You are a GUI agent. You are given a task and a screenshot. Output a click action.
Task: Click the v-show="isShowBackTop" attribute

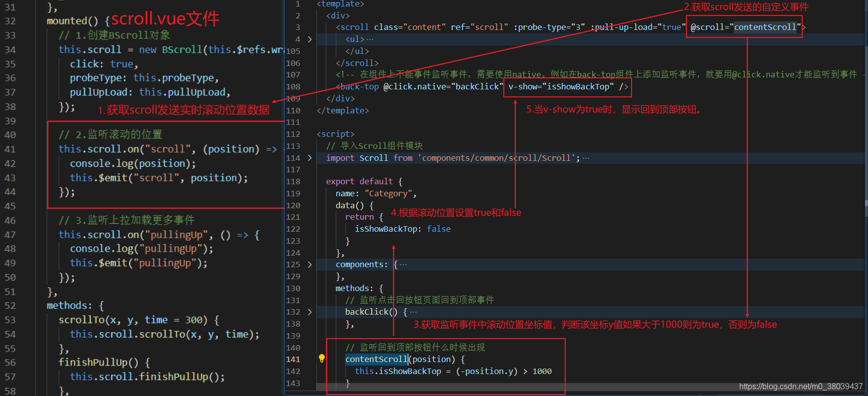coord(561,87)
